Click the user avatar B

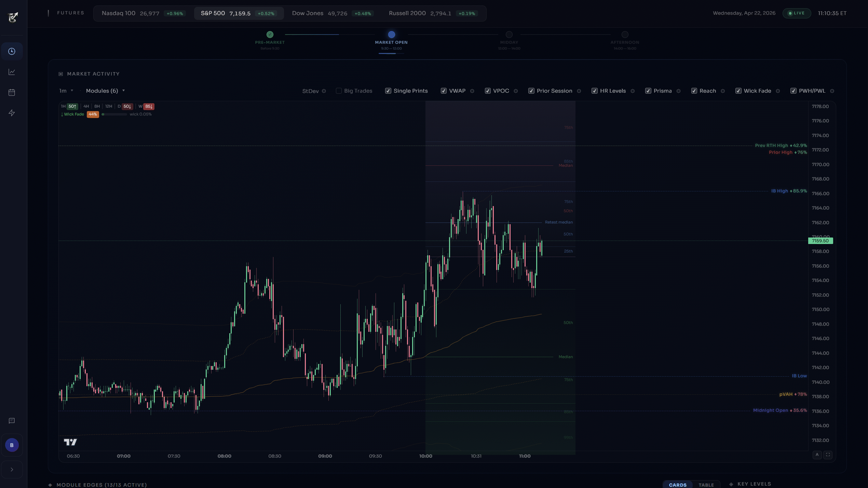pyautogui.click(x=12, y=445)
